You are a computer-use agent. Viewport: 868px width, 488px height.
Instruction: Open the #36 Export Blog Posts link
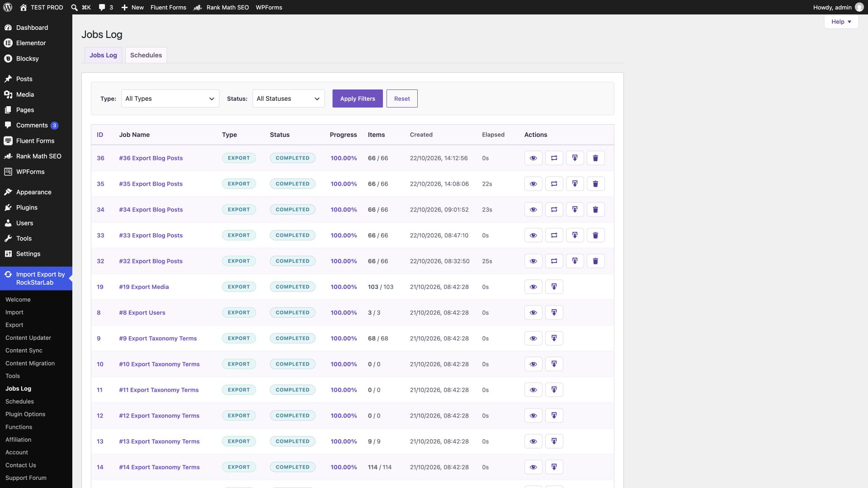151,158
